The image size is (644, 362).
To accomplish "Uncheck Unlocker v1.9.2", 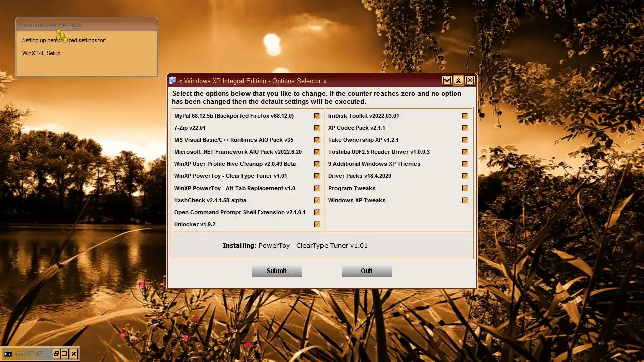I will click(x=317, y=224).
